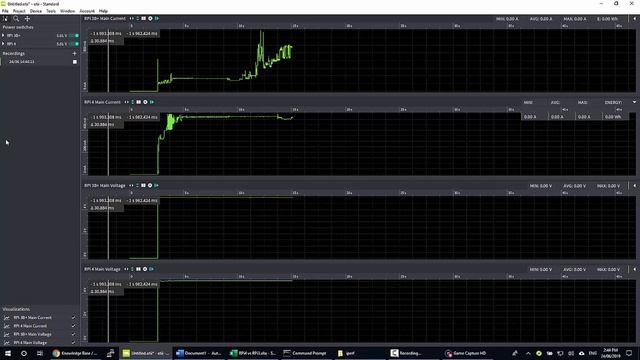640x360 pixels.
Task: Select RPI 4 Main Voltage in Visualizations list
Action: [30, 342]
